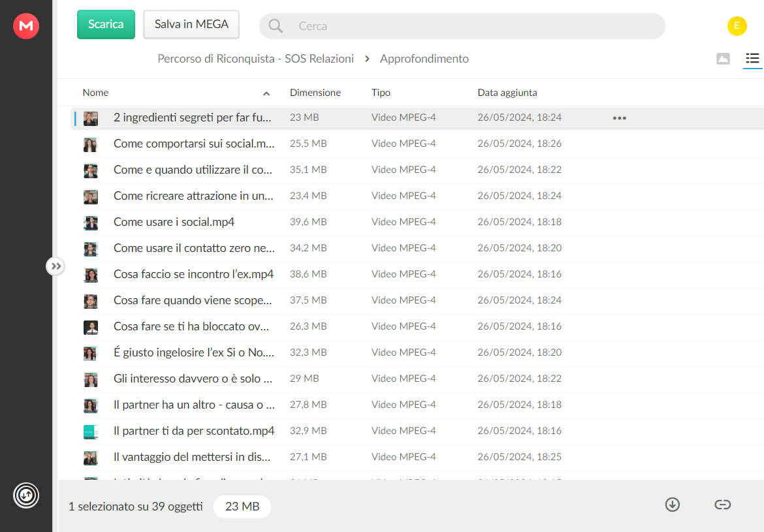
Task: Sort by Data aggiunta column
Action: (x=507, y=93)
